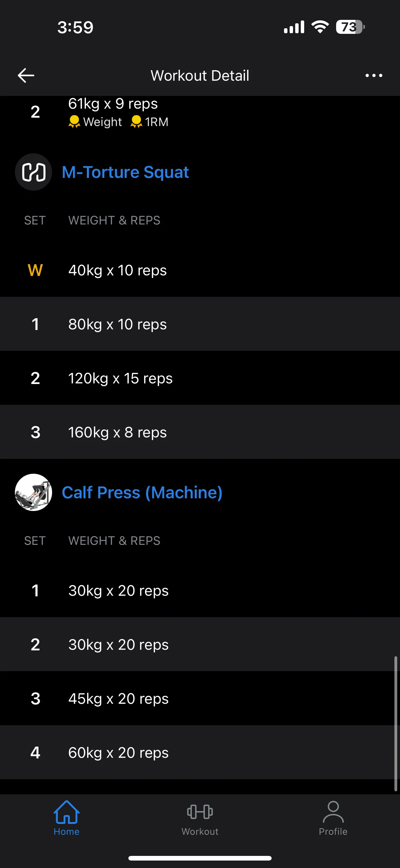
Task: Switch to the Workout tab label
Action: coord(200,832)
